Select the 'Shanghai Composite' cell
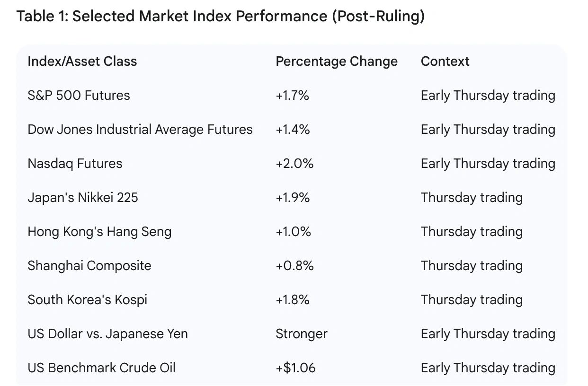588x386 pixels. [89, 266]
